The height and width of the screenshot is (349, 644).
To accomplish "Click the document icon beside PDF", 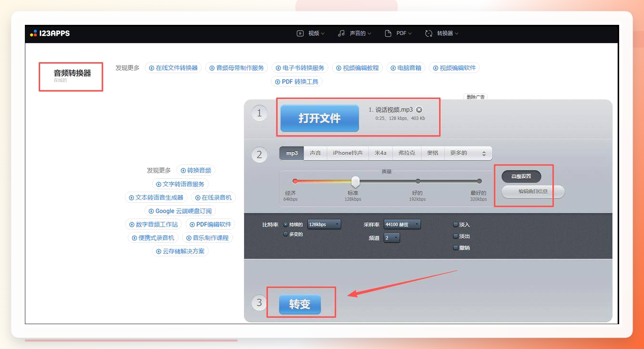I will (388, 33).
